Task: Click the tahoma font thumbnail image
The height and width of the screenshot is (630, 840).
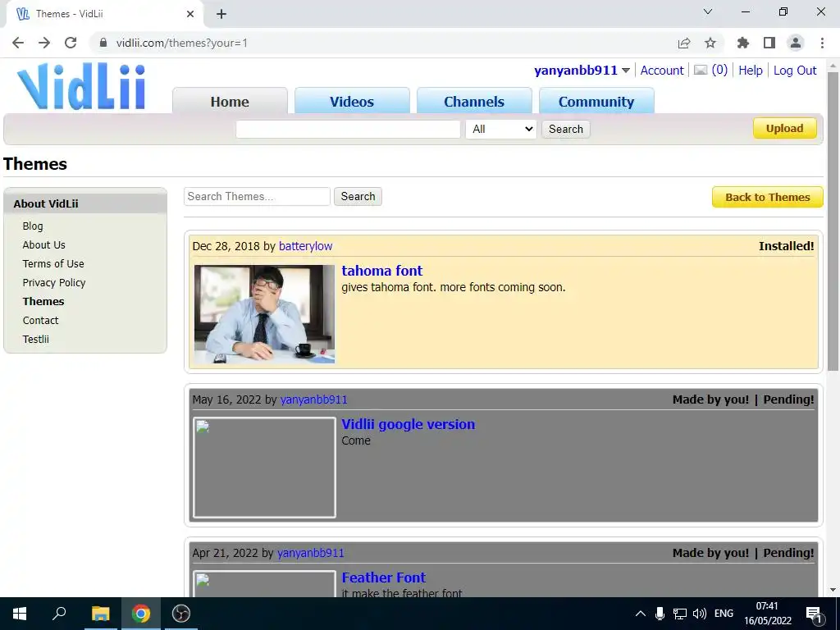Action: click(265, 314)
